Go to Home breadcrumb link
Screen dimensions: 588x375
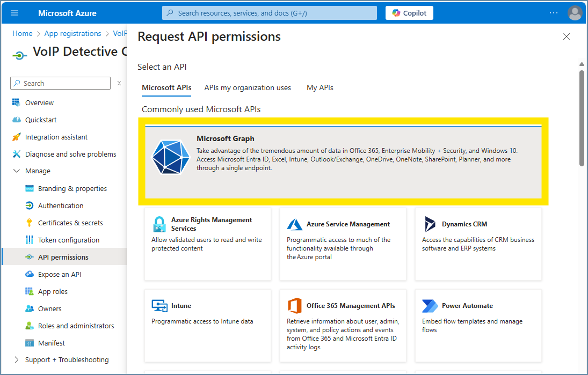[x=23, y=33]
